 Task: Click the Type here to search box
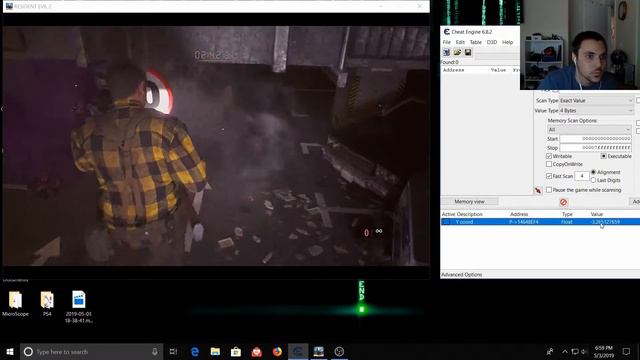point(92,351)
